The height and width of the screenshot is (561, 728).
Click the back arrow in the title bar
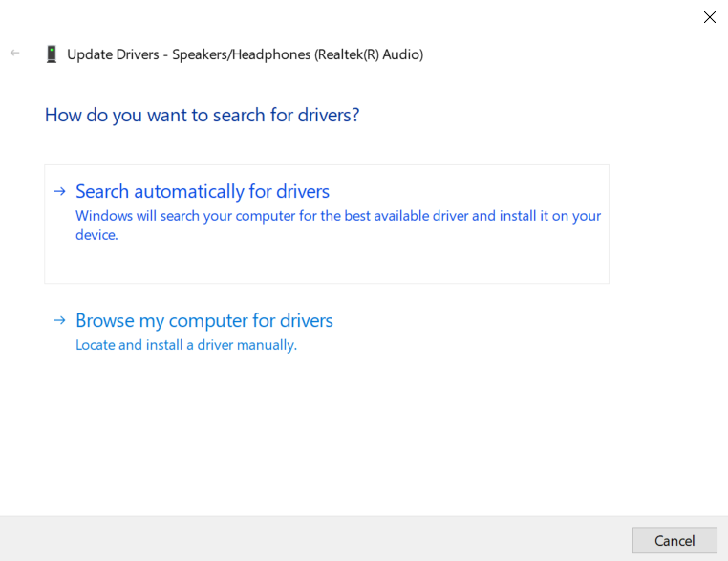pyautogui.click(x=14, y=54)
